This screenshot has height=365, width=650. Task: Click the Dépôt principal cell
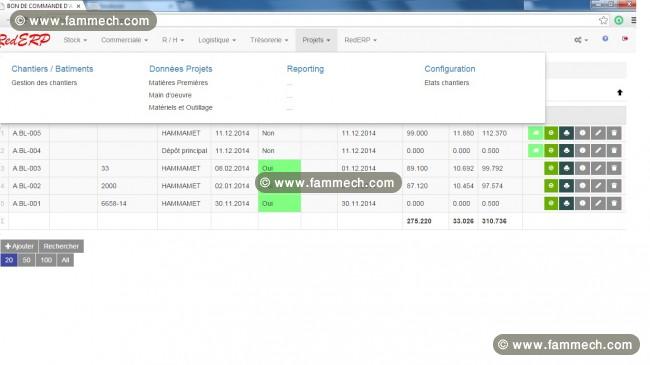point(184,151)
